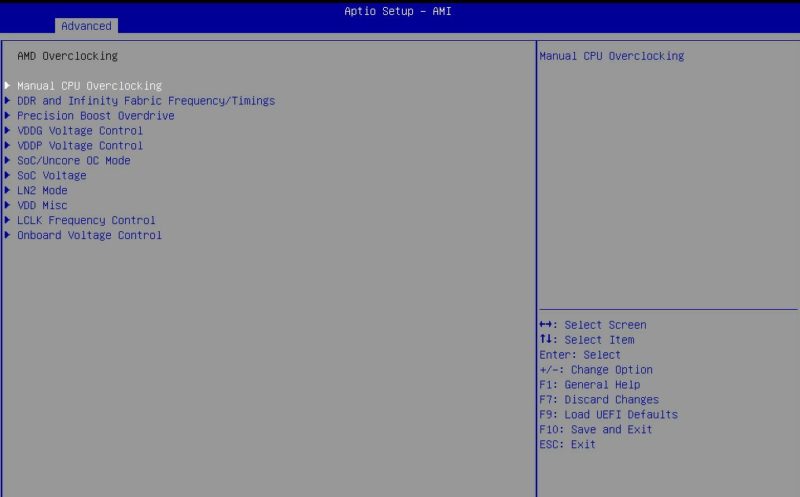
Task: Open SoC/Uncore OC Mode submenu
Action: (x=74, y=160)
